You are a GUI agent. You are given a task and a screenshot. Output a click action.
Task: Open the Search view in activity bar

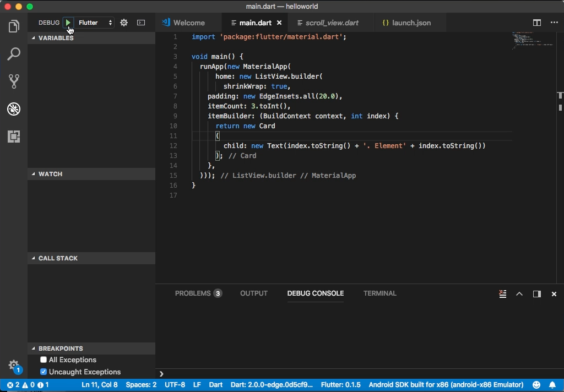click(x=14, y=53)
